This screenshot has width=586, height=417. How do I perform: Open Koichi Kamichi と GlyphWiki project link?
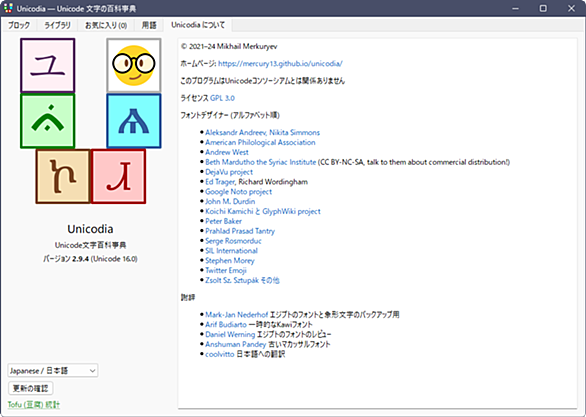[263, 211]
